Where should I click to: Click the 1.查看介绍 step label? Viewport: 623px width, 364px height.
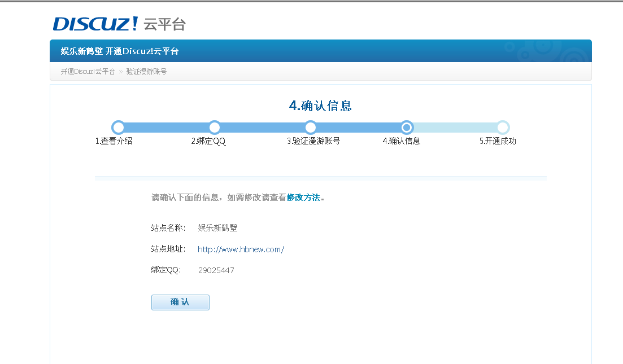point(114,141)
